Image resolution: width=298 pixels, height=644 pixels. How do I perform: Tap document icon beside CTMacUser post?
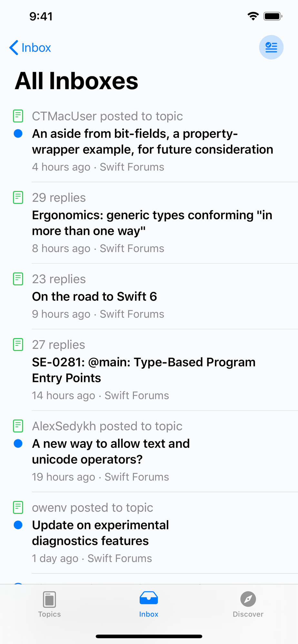tap(18, 116)
